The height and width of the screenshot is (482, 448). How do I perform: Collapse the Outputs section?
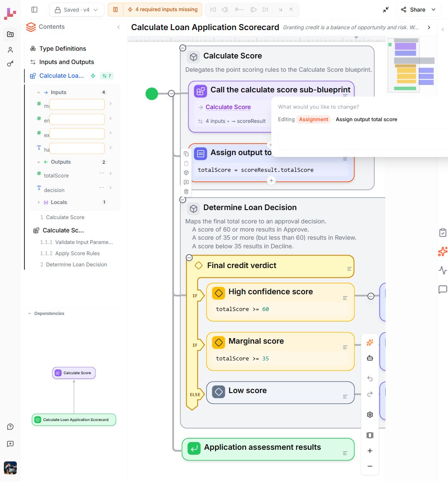click(38, 162)
